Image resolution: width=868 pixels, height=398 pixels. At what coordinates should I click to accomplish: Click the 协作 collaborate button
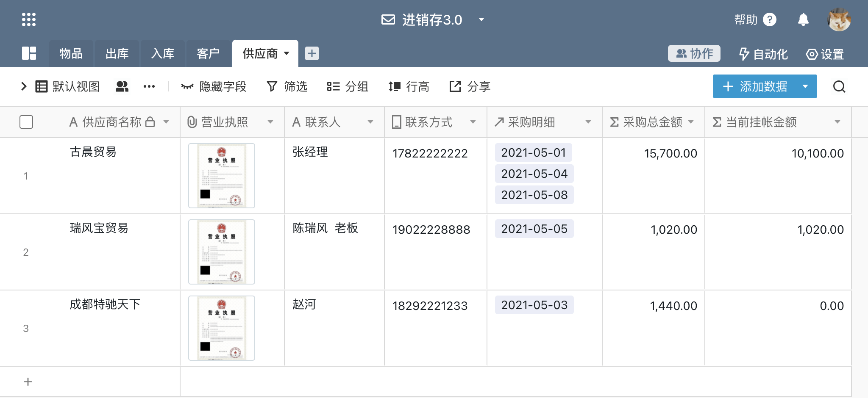click(694, 53)
